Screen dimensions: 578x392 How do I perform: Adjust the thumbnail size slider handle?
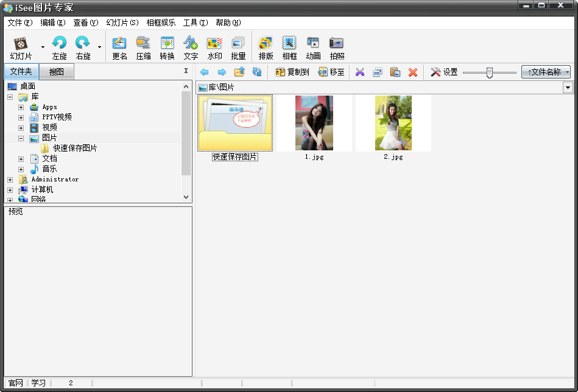[489, 72]
